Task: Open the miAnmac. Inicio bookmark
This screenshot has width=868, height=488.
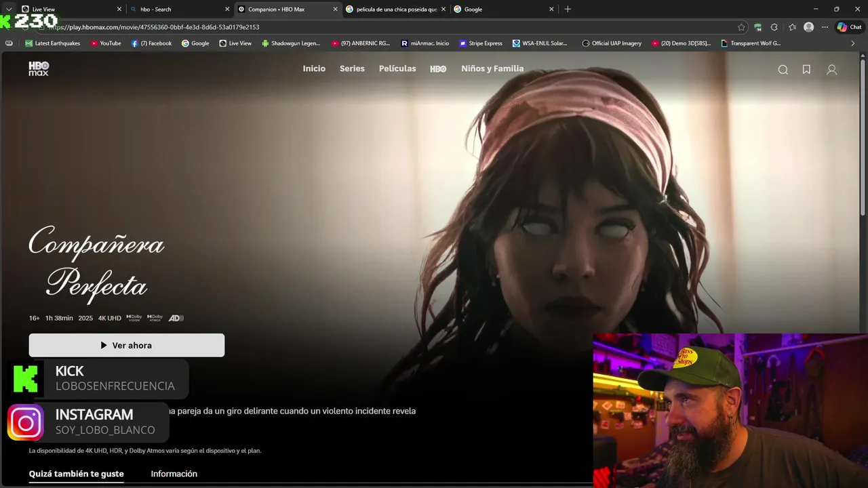Action: [425, 43]
